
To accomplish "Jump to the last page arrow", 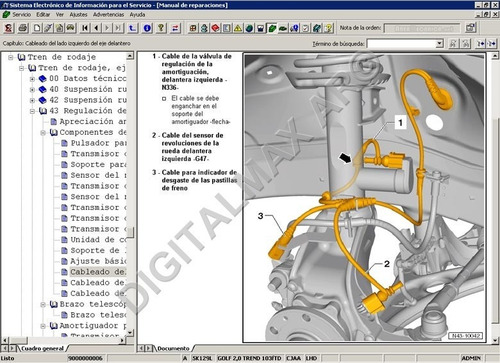I will (x=118, y=28).
